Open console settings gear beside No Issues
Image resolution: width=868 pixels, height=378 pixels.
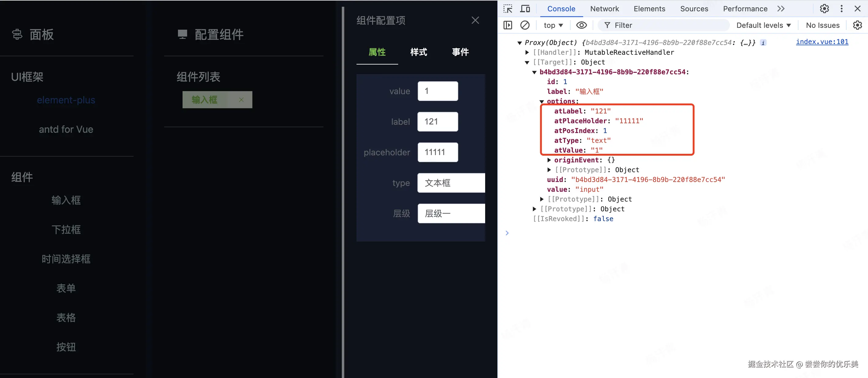coord(857,25)
